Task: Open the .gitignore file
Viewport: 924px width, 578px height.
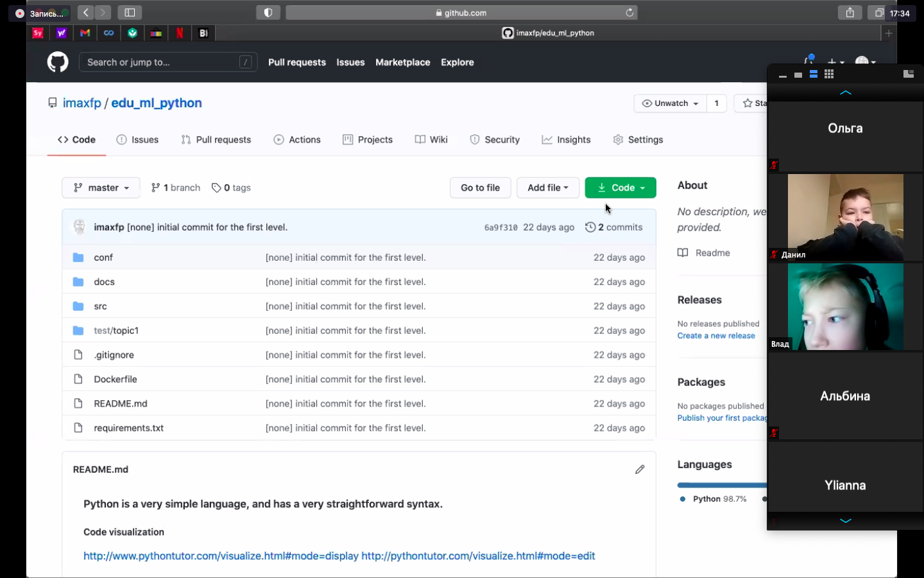Action: tap(114, 355)
